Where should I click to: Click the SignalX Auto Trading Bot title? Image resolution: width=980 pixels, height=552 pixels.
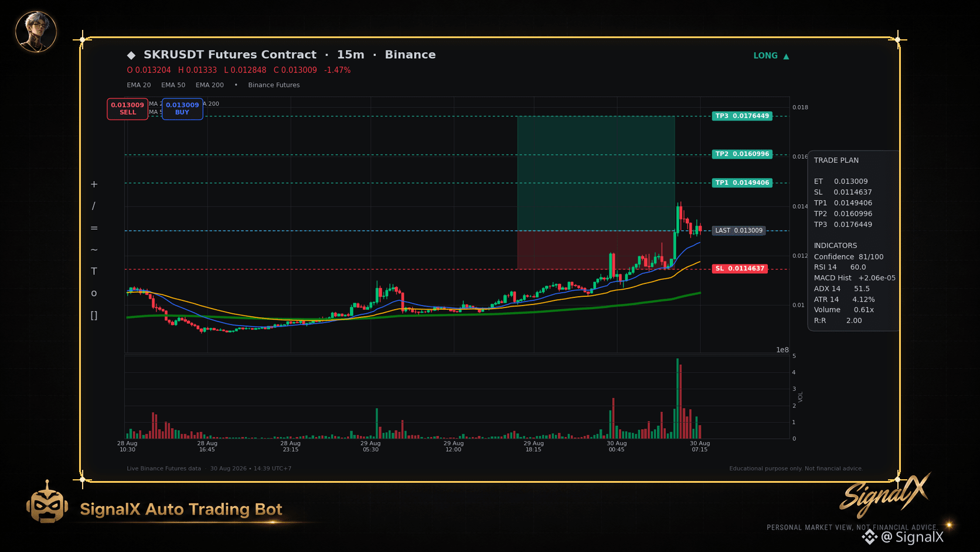click(x=181, y=509)
